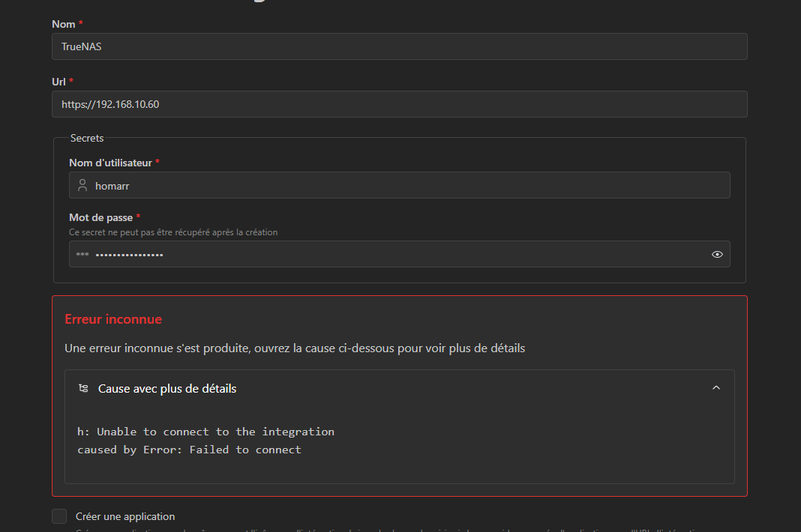The width and height of the screenshot is (801, 532).
Task: Click the Url field label
Action: [x=58, y=82]
